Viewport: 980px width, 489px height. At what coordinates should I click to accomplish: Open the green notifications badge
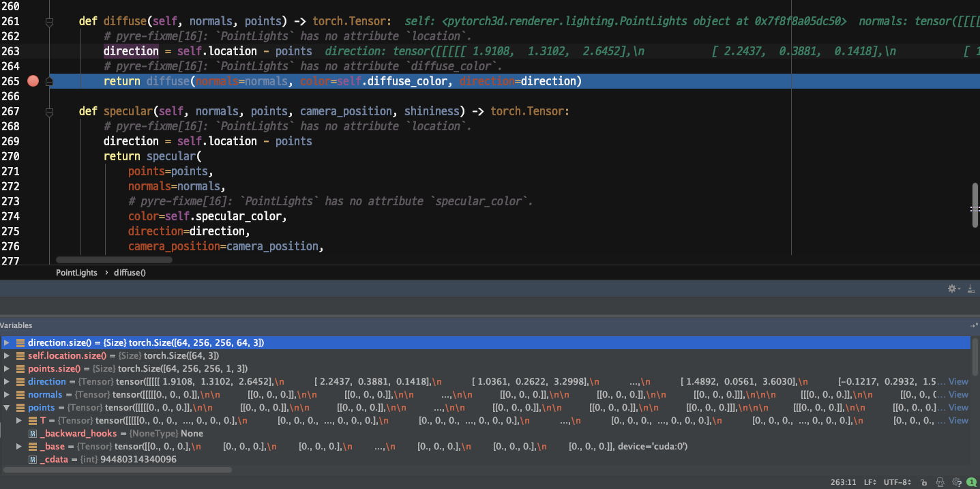tap(971, 482)
